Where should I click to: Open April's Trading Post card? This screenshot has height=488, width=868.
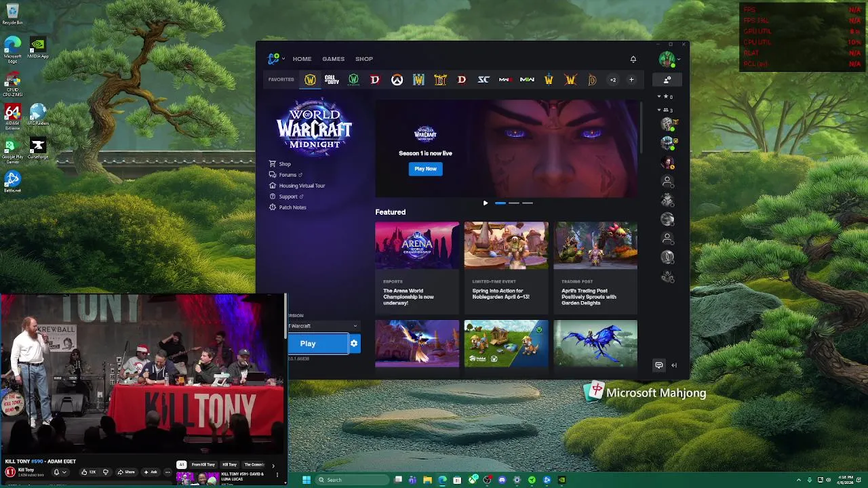tap(595, 267)
